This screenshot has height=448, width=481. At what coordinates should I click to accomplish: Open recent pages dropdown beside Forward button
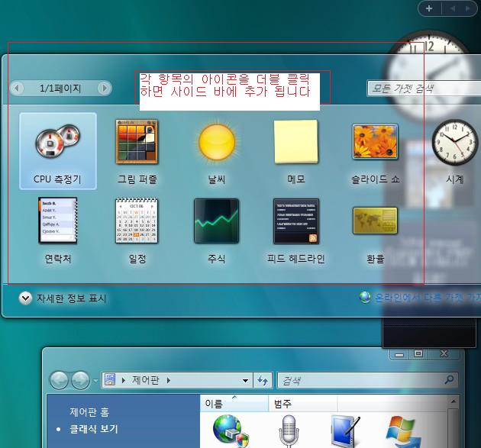[95, 381]
